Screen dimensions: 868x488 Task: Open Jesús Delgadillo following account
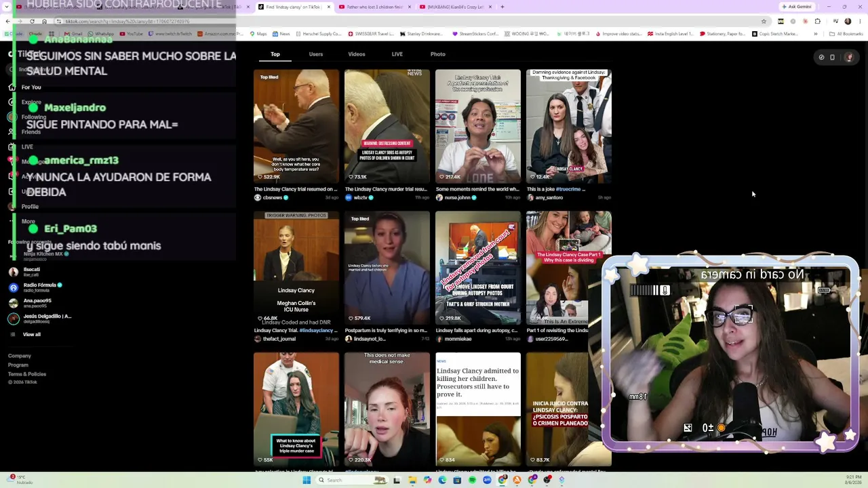[x=41, y=318]
